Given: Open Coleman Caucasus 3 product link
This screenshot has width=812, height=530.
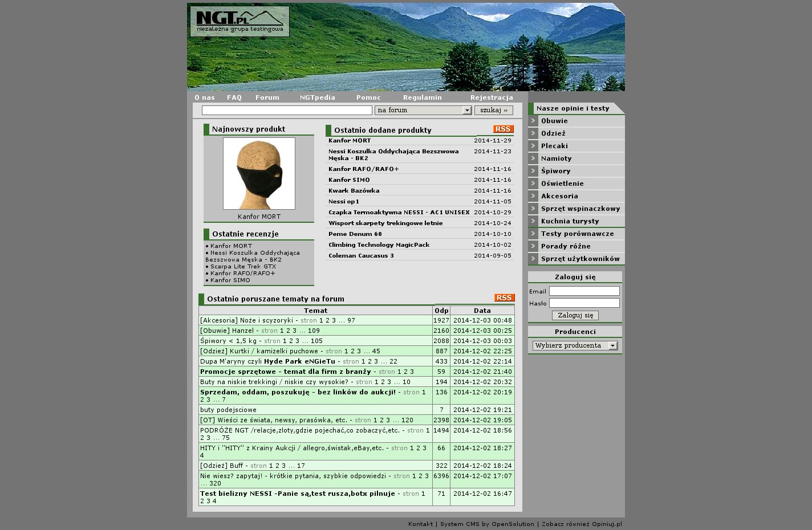Looking at the screenshot, I should tap(361, 256).
